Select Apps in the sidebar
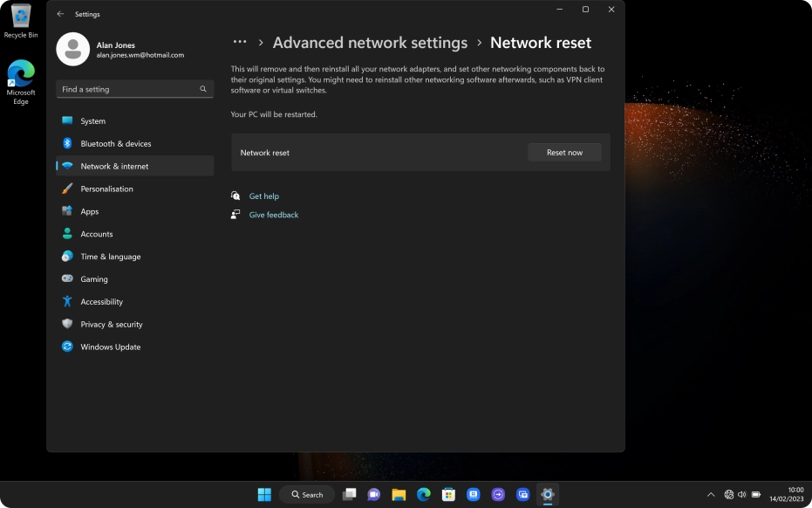Image resolution: width=812 pixels, height=508 pixels. click(89, 212)
